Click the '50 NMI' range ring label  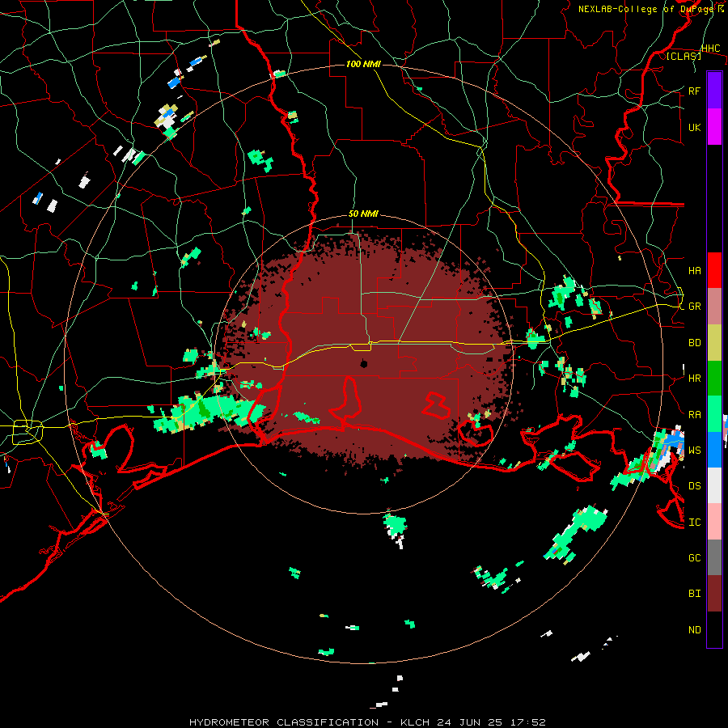coord(363,214)
